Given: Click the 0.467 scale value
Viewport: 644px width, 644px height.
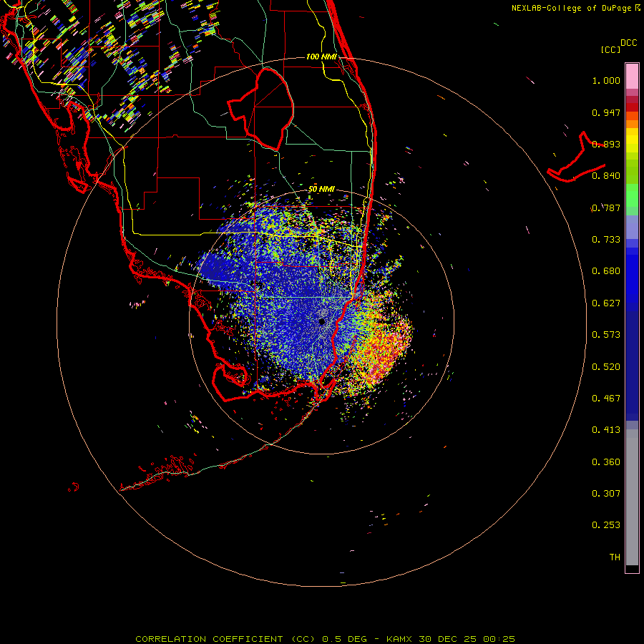Looking at the screenshot, I should coord(606,399).
